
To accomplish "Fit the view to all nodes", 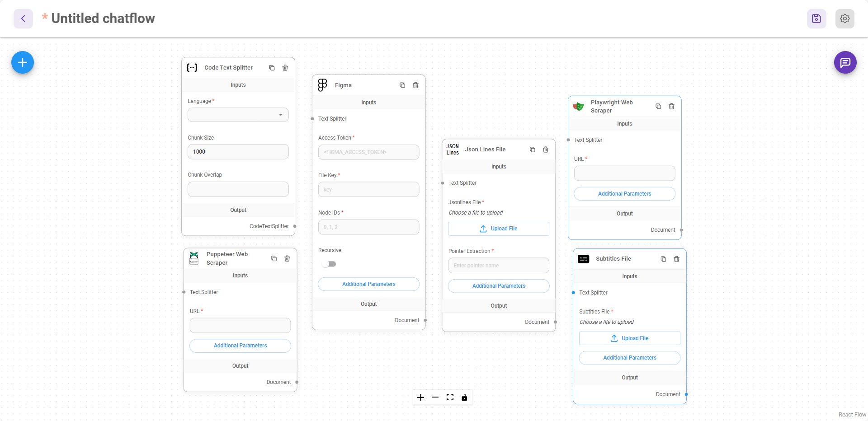I will point(450,397).
